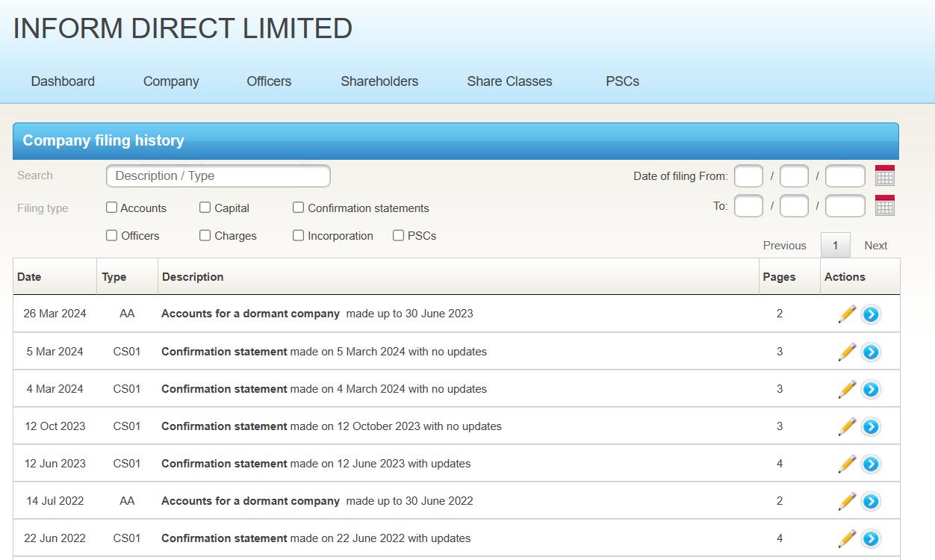Click the confirmation statement made on 12 October 2023
935x560 pixels.
point(332,426)
